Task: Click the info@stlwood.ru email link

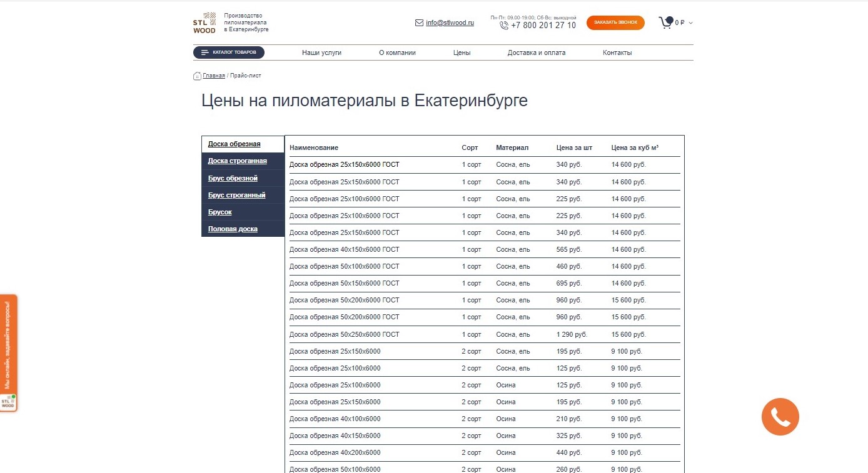Action: 450,23
